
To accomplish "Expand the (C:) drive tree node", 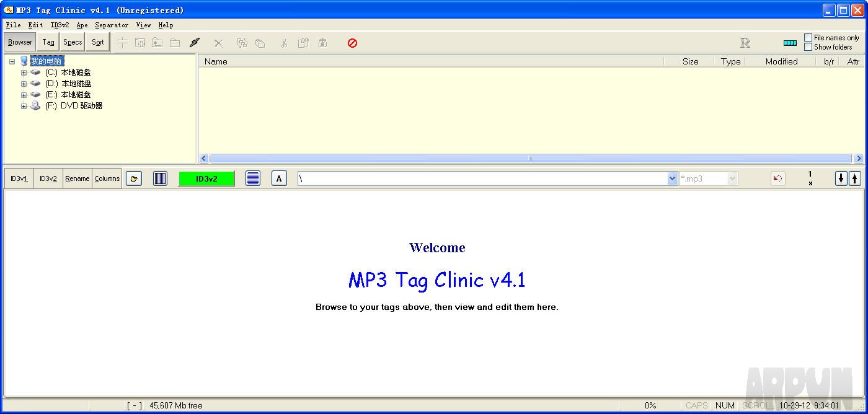I will [24, 73].
